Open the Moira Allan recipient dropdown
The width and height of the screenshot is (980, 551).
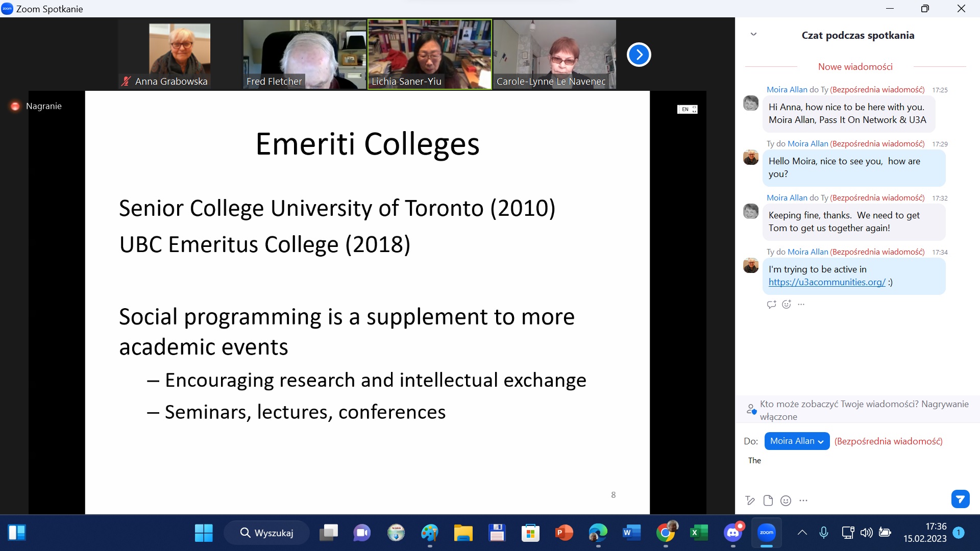(797, 441)
